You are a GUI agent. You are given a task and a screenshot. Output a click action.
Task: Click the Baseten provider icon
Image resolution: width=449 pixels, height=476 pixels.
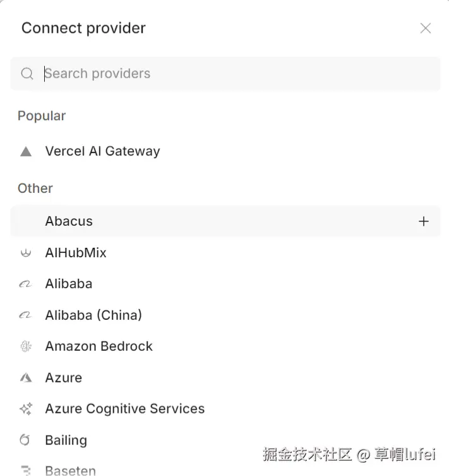[26, 470]
